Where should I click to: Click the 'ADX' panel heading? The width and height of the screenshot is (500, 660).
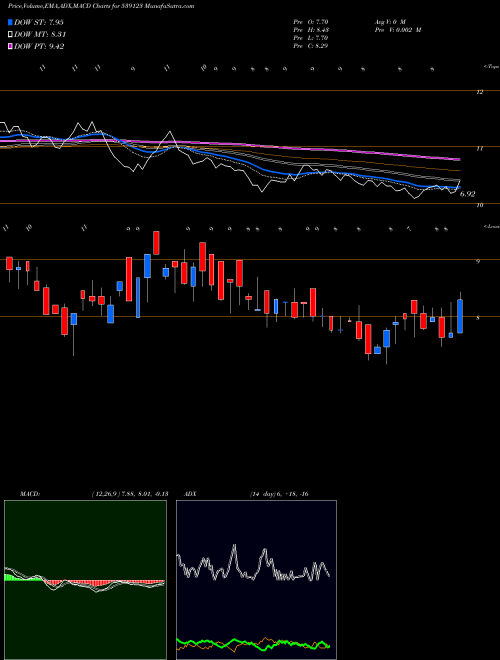pyautogui.click(x=191, y=494)
